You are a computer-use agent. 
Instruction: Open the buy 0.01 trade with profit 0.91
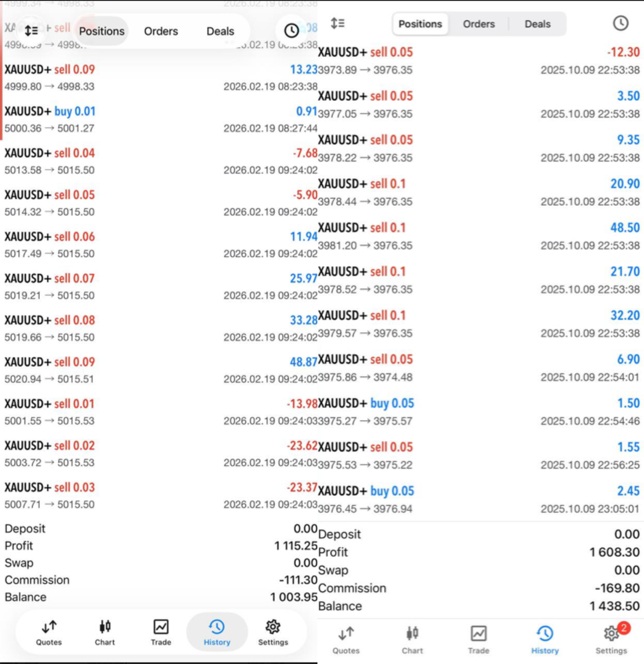161,119
